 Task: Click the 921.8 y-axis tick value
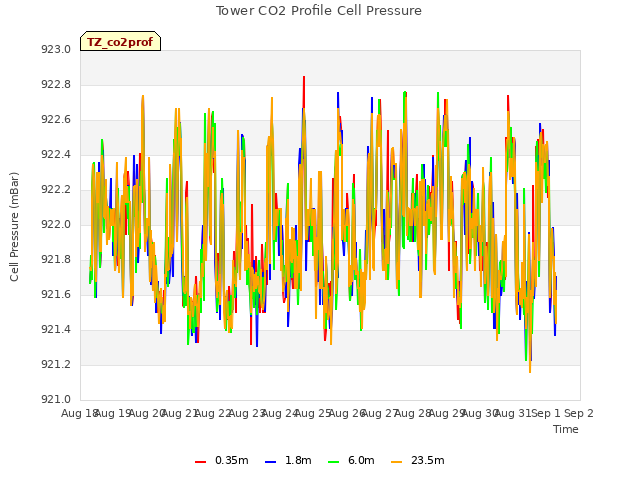pyautogui.click(x=56, y=260)
